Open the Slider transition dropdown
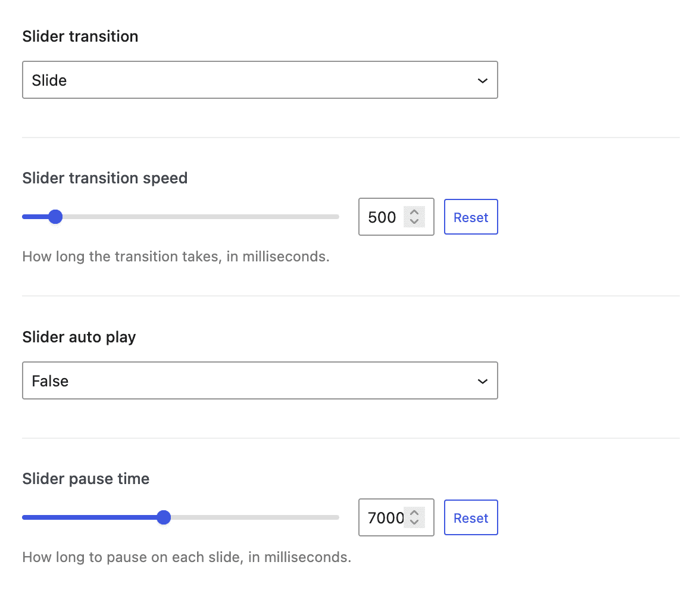The width and height of the screenshot is (700, 593). [x=260, y=80]
